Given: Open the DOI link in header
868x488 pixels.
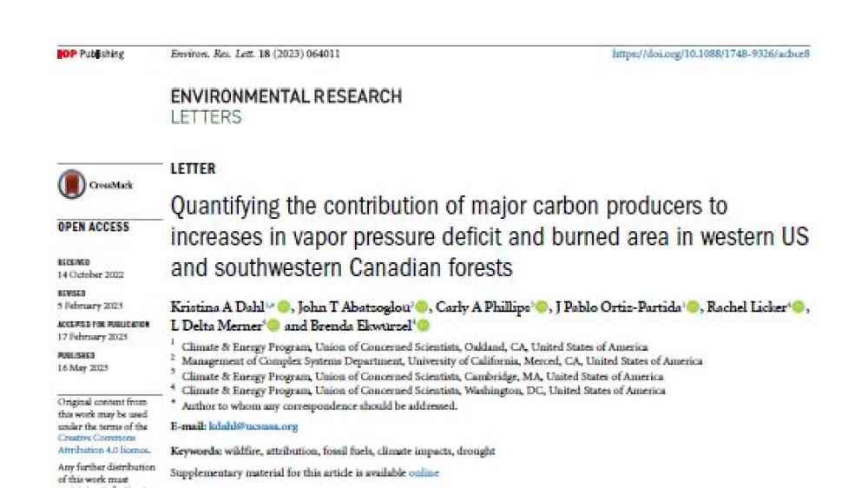Looking at the screenshot, I should tap(711, 54).
